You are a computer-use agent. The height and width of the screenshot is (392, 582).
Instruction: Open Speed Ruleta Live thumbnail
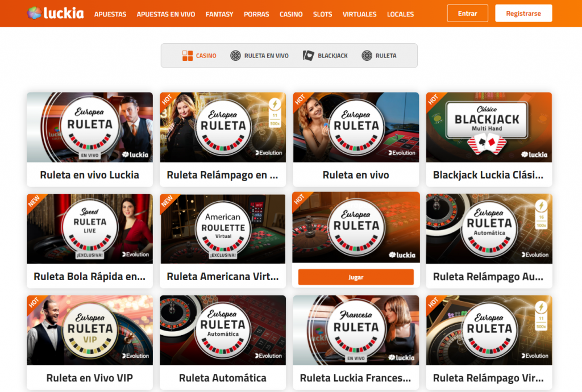89,229
